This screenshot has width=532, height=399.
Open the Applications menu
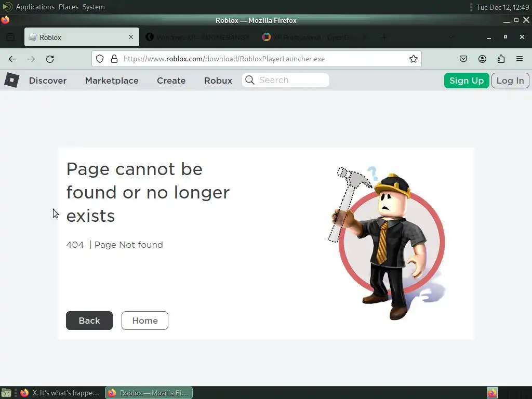35,7
